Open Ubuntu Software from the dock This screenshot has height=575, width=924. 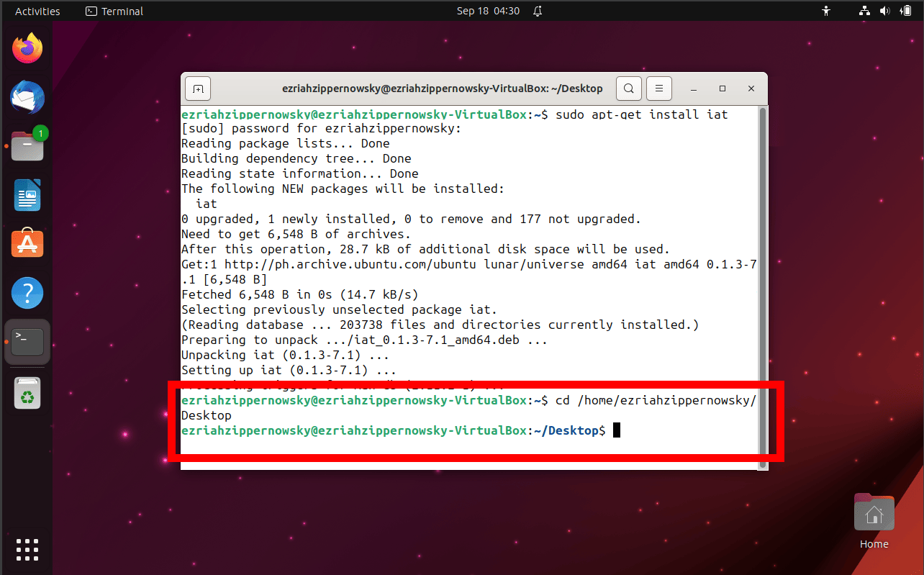pyautogui.click(x=27, y=243)
